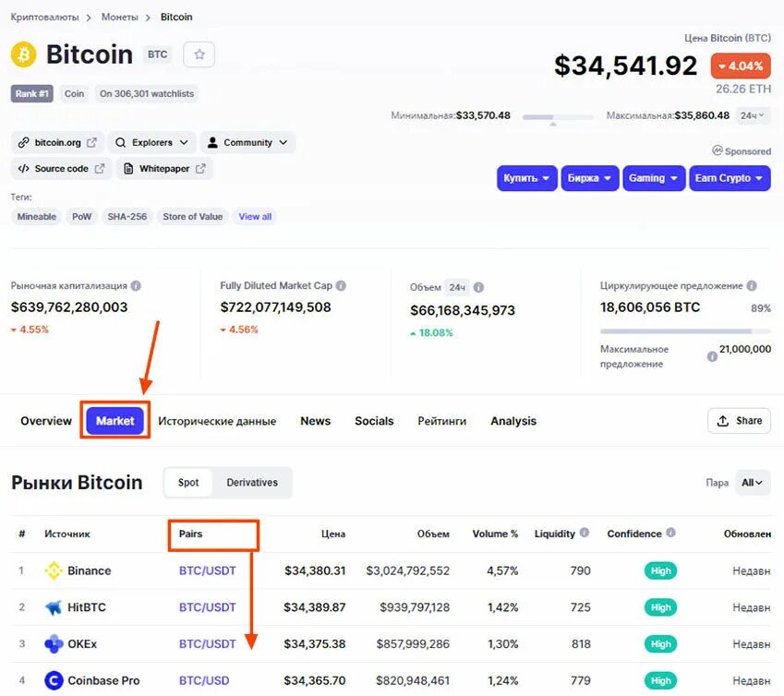The height and width of the screenshot is (696, 784).
Task: Open info icon beside Confidence column
Action: coord(671,533)
